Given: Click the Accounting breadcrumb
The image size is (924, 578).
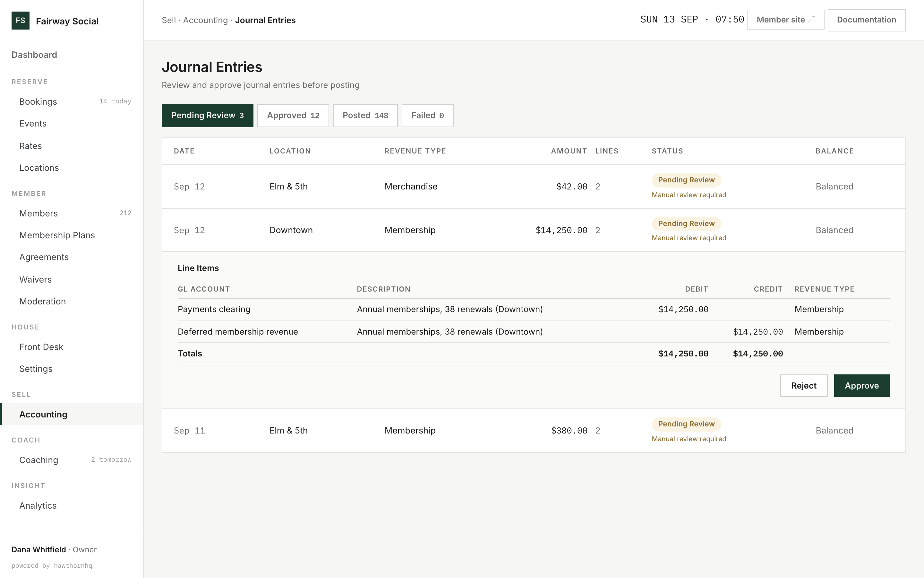Looking at the screenshot, I should pos(205,20).
